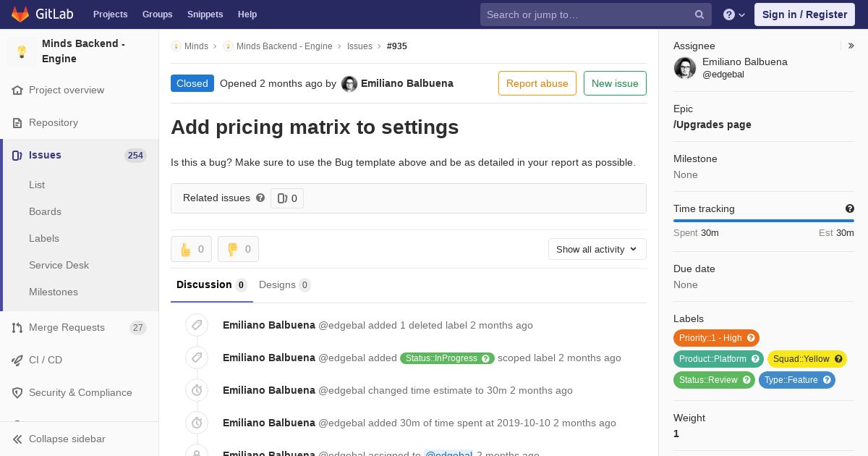This screenshot has height=456, width=868.
Task: Click the thumbs down reaction
Action: pos(238,249)
